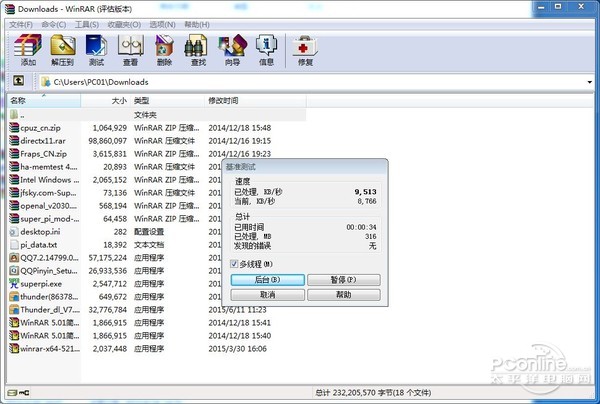Click the 基准测试 dialog title bar
The width and height of the screenshot is (600, 404).
pos(305,167)
